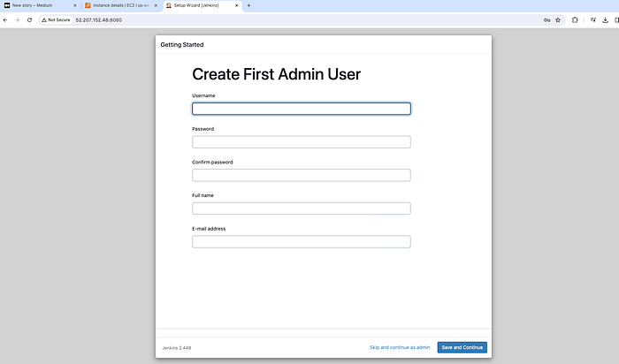Click the E-mail address field
The image size is (619, 364).
[x=302, y=242]
